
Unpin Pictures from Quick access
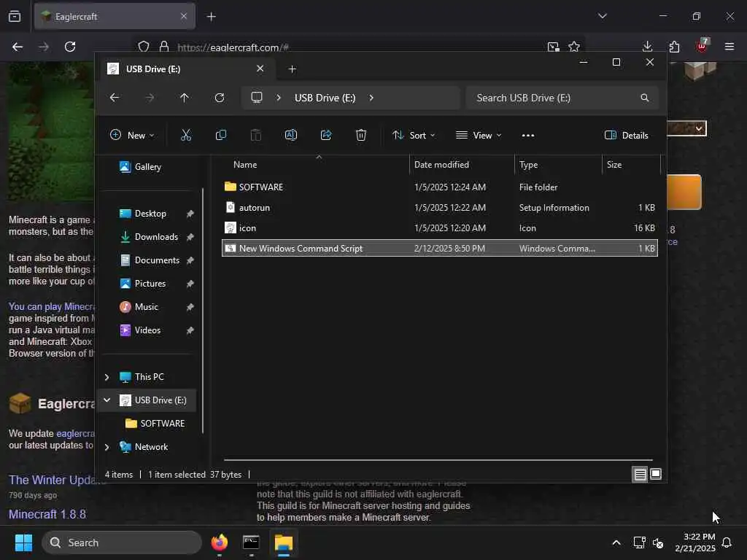[190, 284]
